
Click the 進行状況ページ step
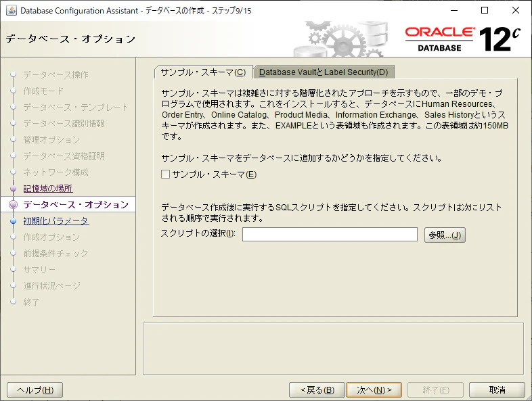[x=52, y=286]
